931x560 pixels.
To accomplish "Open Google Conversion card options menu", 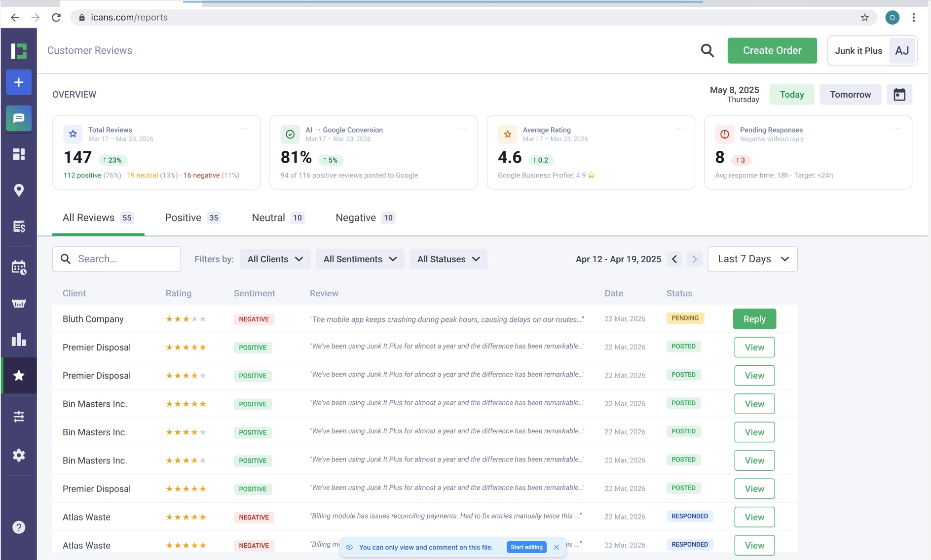I will [462, 129].
